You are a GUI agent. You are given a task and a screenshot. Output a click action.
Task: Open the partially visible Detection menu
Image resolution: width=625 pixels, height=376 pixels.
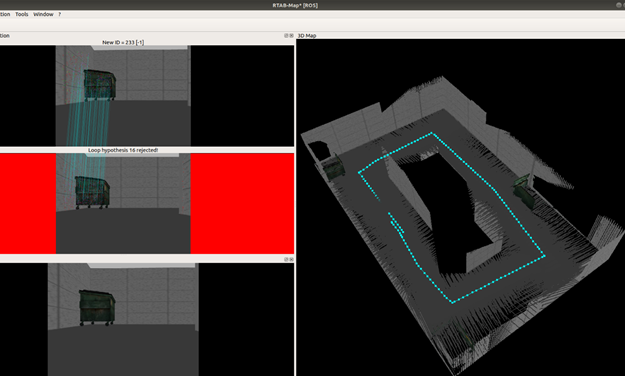(5, 14)
